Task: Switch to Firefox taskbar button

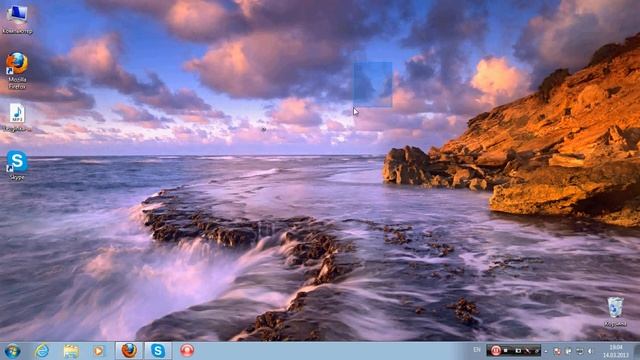Action: 129,351
